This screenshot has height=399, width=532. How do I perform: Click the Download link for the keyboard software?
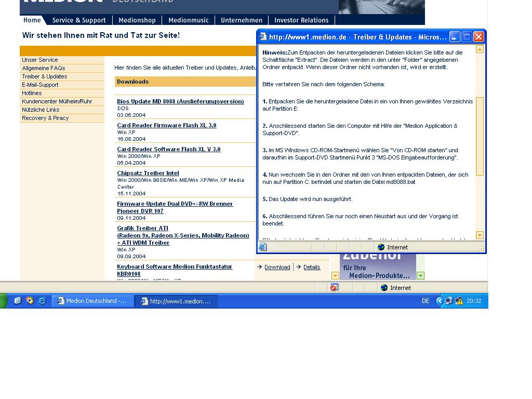click(277, 267)
